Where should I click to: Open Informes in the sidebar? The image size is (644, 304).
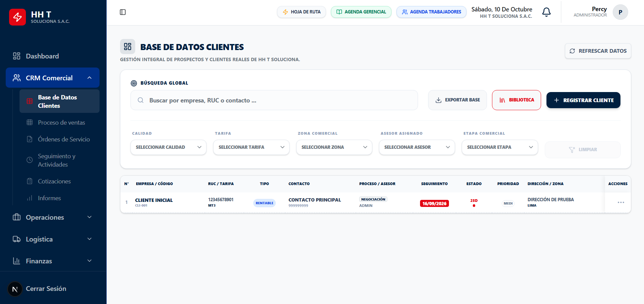tap(60, 198)
